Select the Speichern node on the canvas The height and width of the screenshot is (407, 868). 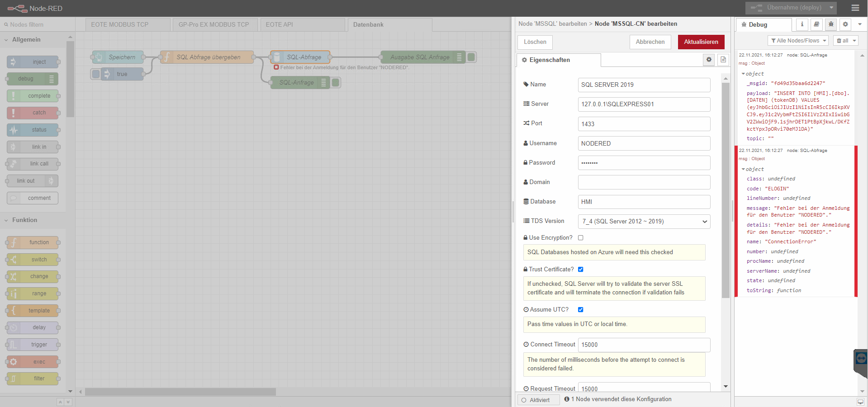[118, 57]
